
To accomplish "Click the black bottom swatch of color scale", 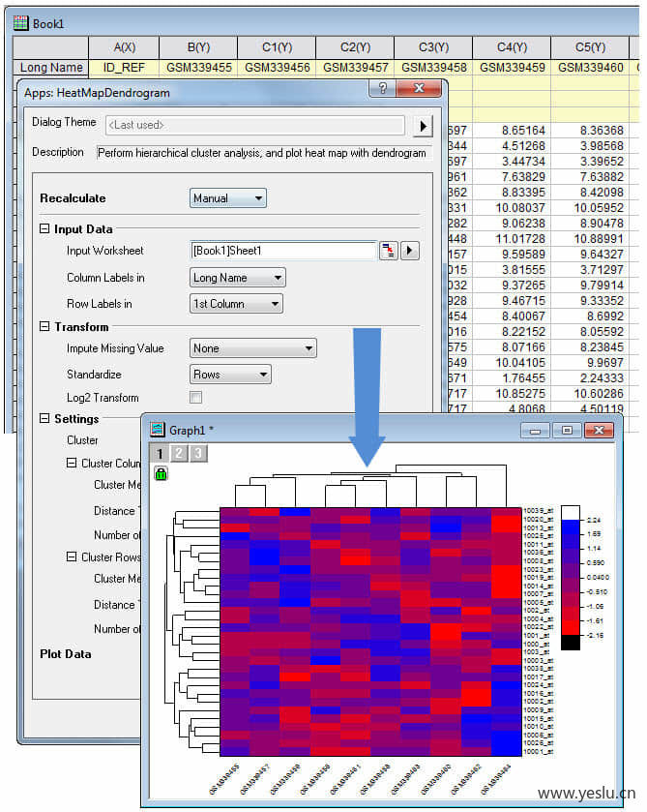I will pyautogui.click(x=571, y=642).
